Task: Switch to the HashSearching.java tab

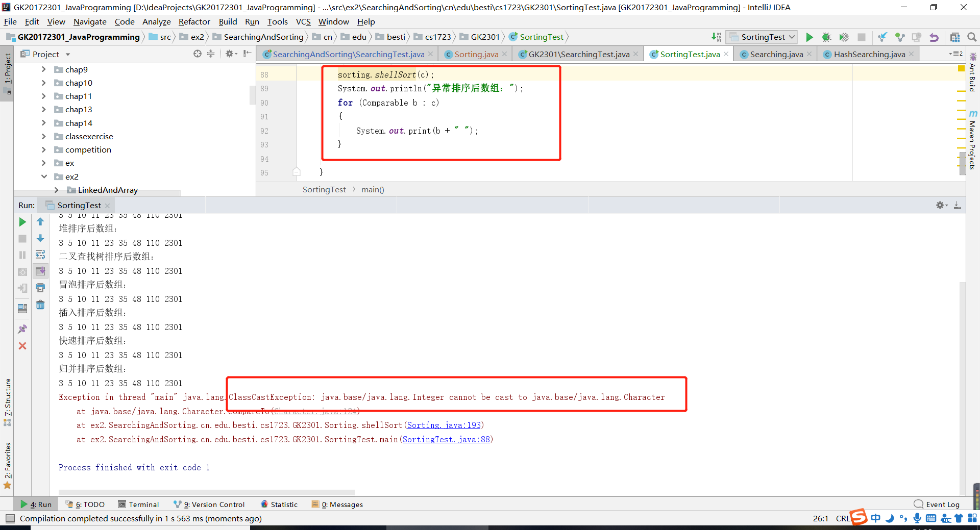Action: (869, 54)
